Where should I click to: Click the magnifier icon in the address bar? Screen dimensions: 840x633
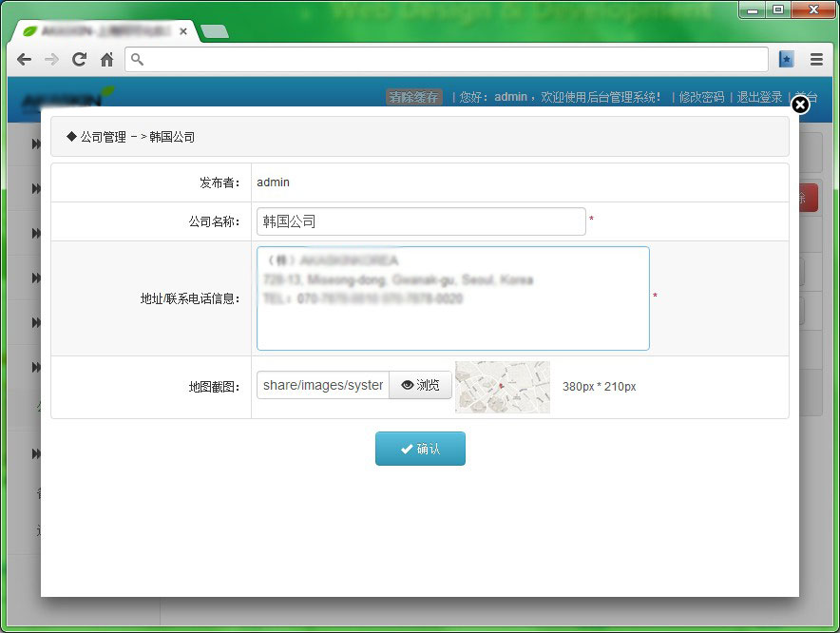137,59
